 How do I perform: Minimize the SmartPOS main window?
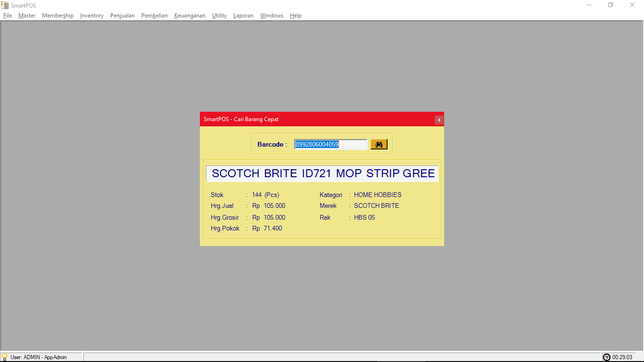589,5
